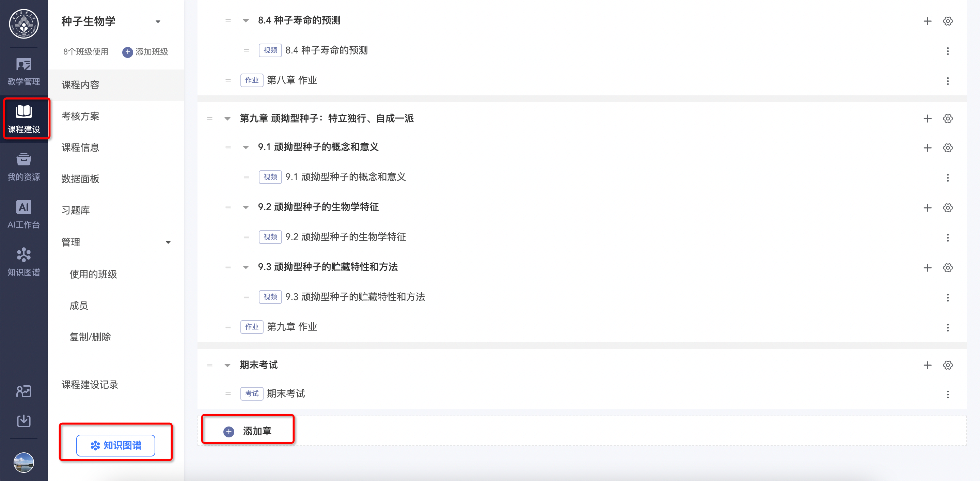Collapse section 8.4 种子寿命的预测
Screen dimensions: 980x481
coord(246,20)
